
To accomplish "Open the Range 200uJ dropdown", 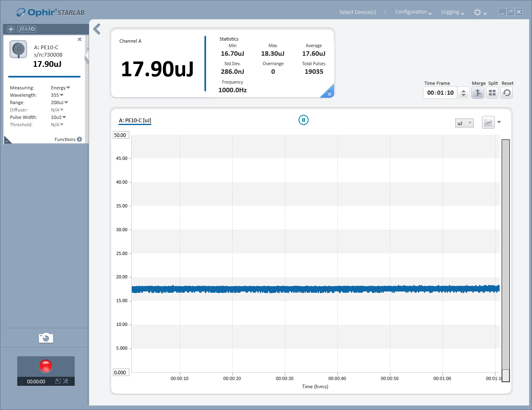I will [60, 102].
